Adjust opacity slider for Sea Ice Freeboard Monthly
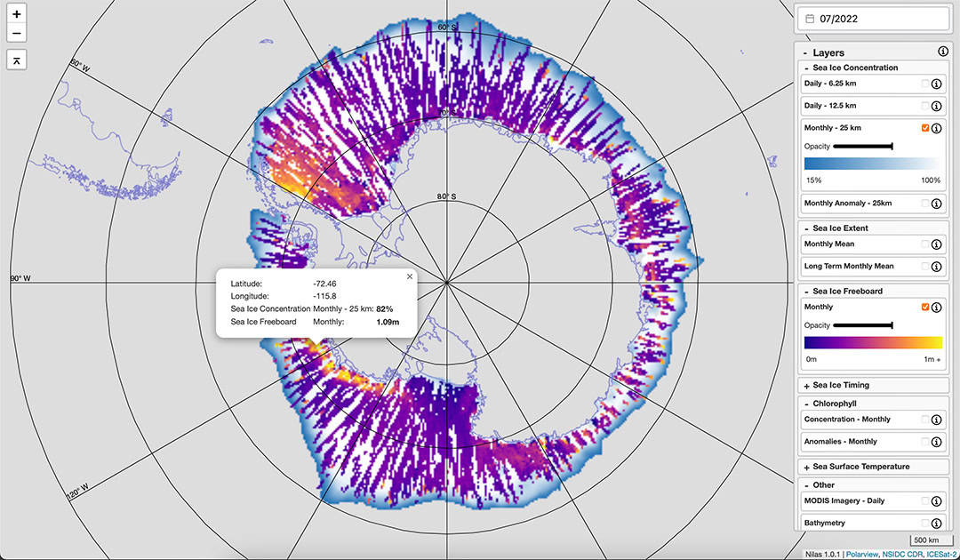 [862, 325]
